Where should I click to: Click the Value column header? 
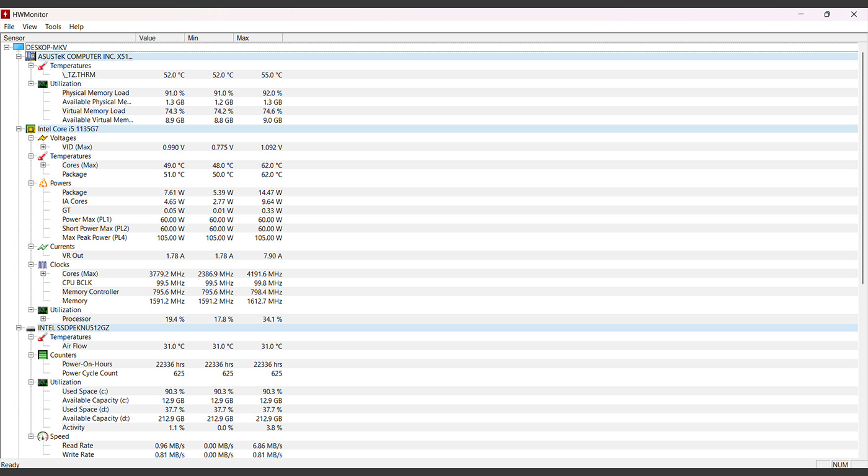pyautogui.click(x=161, y=38)
